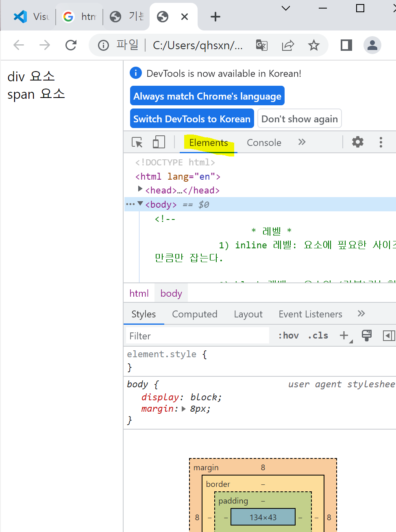Toggle the computed styles sidebar panel

pos(389,335)
